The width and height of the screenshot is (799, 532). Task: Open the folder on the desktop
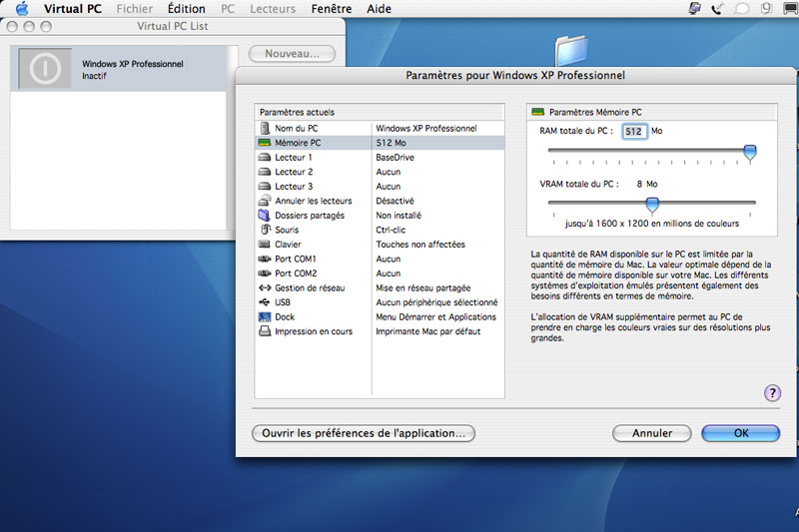[x=570, y=50]
